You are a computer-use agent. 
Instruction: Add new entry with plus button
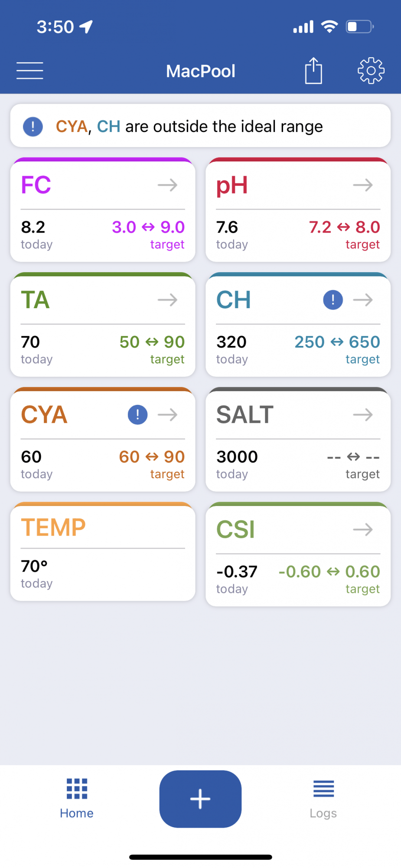(x=200, y=799)
